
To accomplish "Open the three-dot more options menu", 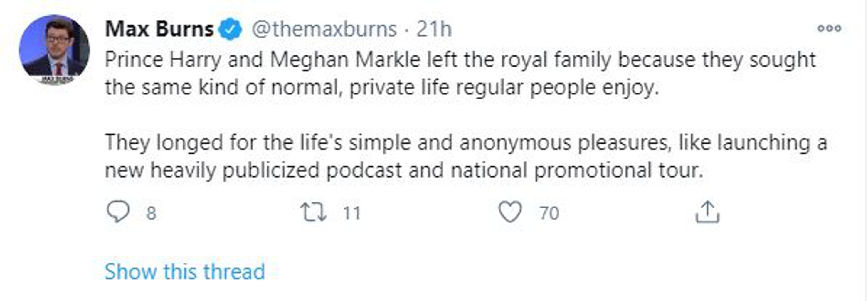I will click(x=829, y=28).
